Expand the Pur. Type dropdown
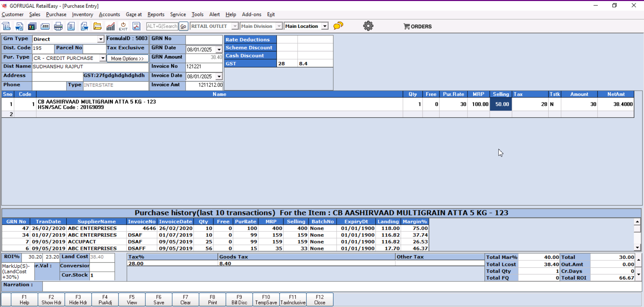This screenshot has width=644, height=307. click(x=103, y=58)
